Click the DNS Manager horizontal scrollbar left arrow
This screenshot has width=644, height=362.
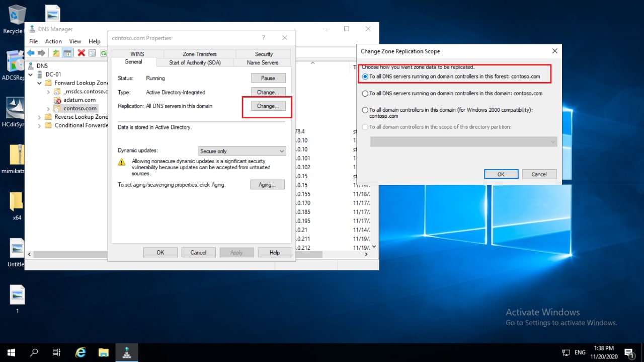tap(30, 254)
